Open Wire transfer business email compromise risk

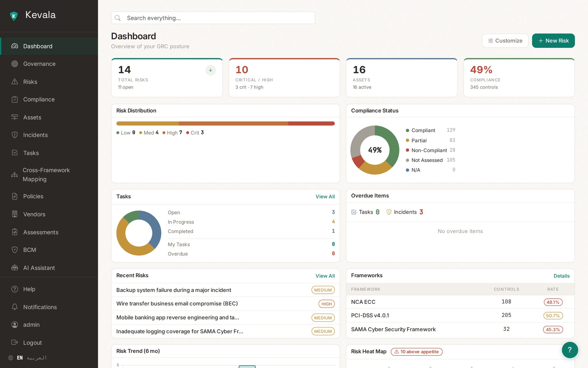pyautogui.click(x=225, y=304)
